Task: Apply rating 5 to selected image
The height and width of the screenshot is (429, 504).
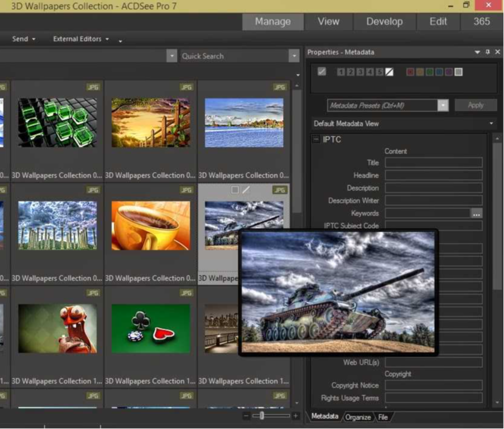Action: (x=379, y=72)
